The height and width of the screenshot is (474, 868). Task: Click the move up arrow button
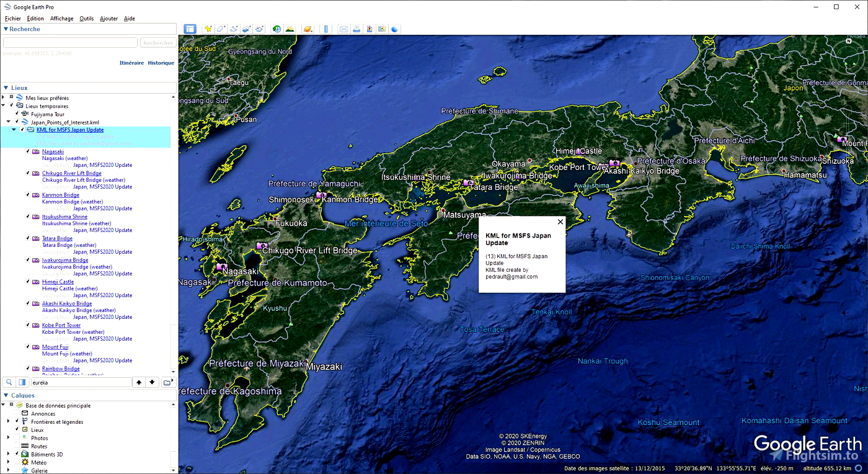(x=139, y=382)
